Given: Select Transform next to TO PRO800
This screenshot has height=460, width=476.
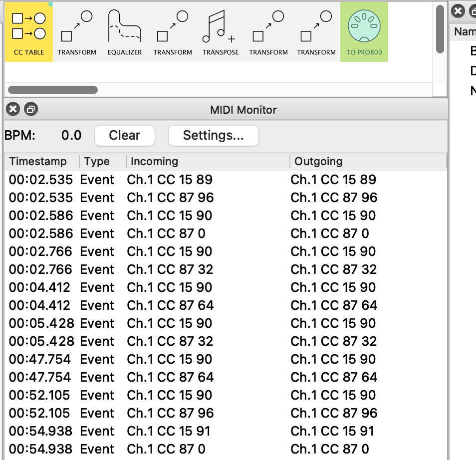Looking at the screenshot, I should [316, 32].
